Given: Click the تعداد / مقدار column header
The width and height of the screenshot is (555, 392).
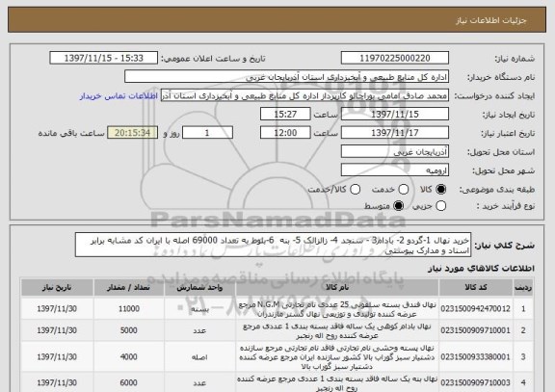Looking at the screenshot, I should pyautogui.click(x=128, y=287).
